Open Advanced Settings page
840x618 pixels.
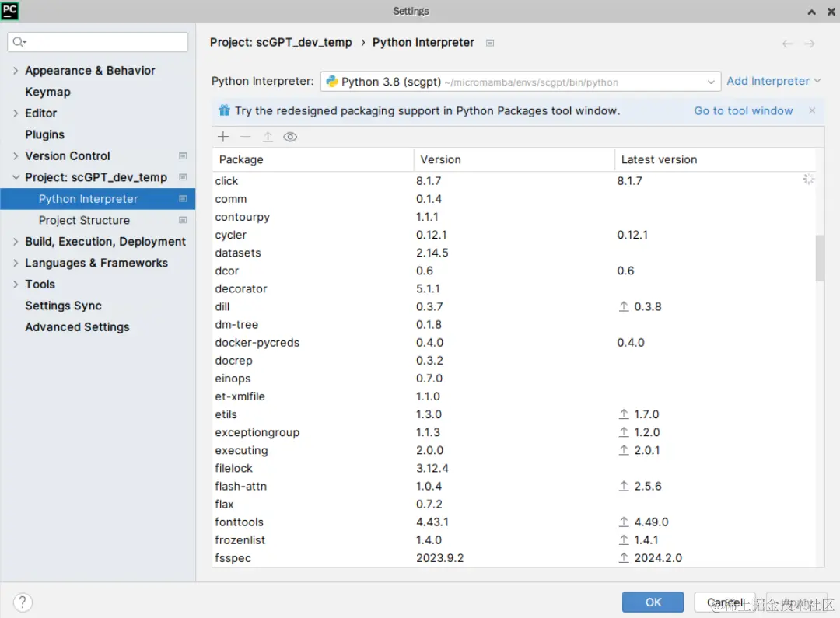click(77, 327)
